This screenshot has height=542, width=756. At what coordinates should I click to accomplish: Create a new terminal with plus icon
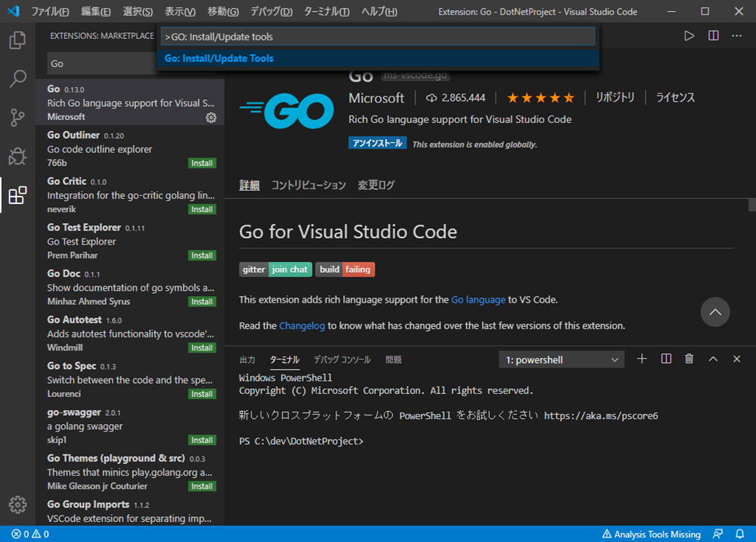642,359
